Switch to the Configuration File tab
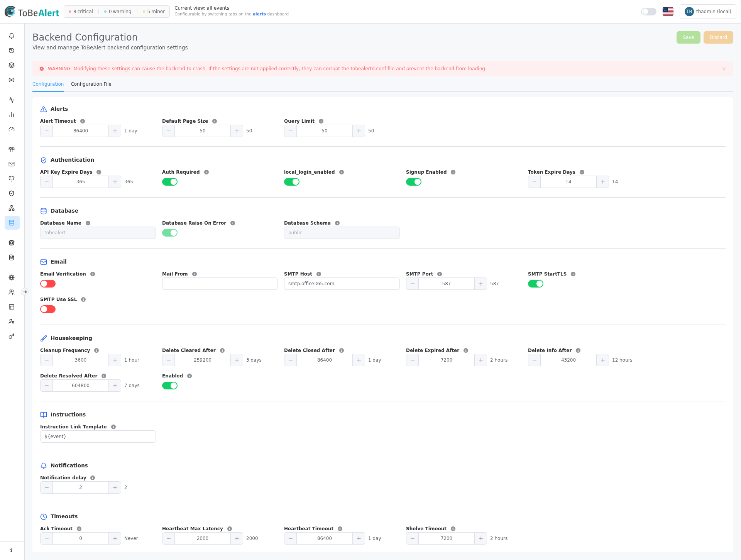The height and width of the screenshot is (560, 741). coord(91,84)
